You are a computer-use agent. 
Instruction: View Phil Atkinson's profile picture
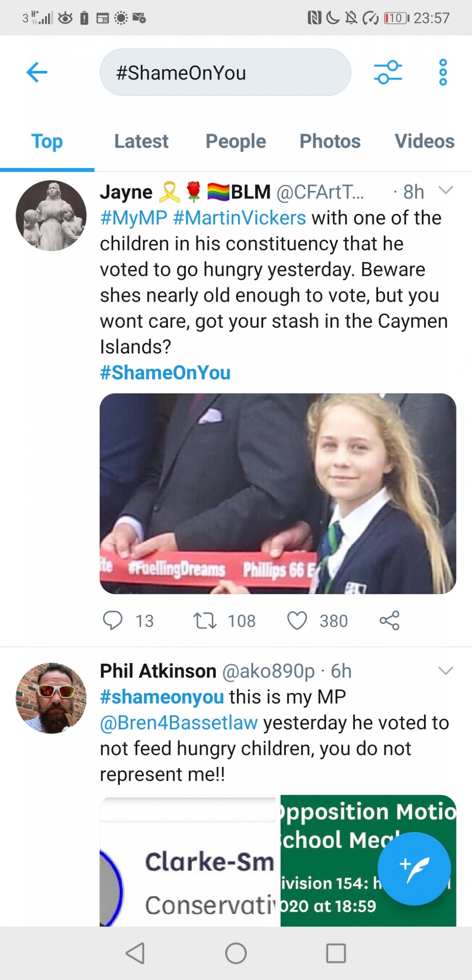pos(51,698)
